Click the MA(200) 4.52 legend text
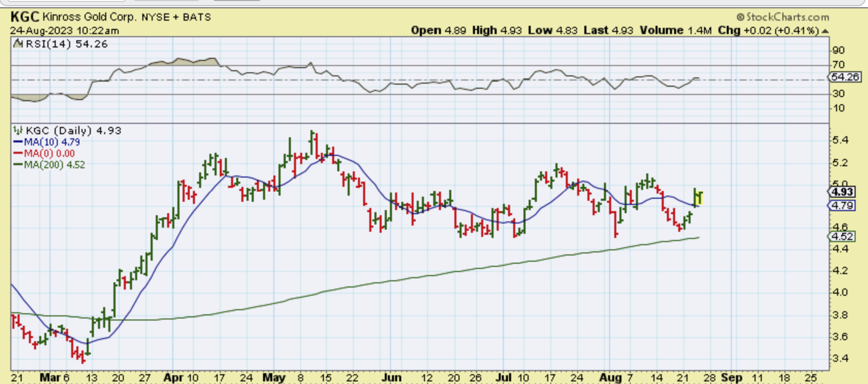The image size is (868, 384). tap(54, 165)
